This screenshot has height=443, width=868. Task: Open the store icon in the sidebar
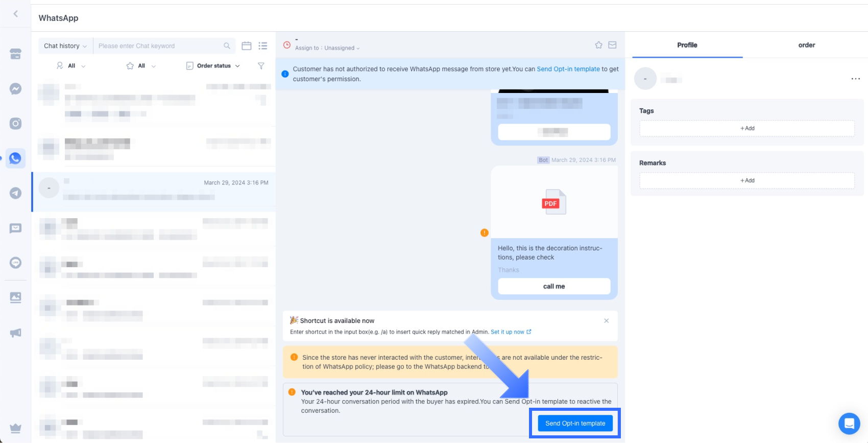16,54
